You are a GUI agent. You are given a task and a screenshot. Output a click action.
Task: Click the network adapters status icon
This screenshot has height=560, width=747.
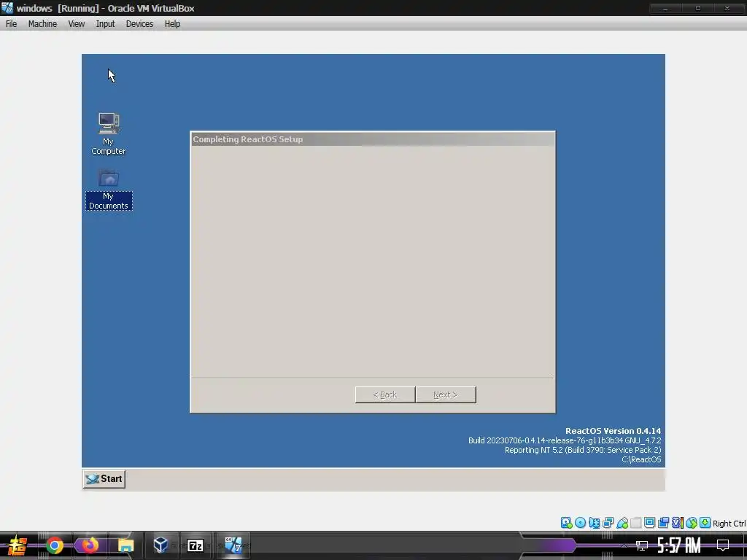pyautogui.click(x=608, y=523)
